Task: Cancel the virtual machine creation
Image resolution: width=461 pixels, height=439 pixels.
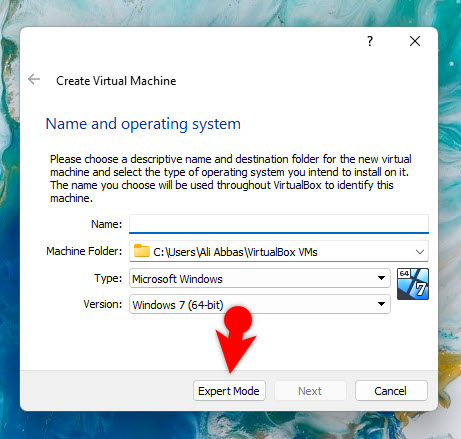Action: coord(391,391)
